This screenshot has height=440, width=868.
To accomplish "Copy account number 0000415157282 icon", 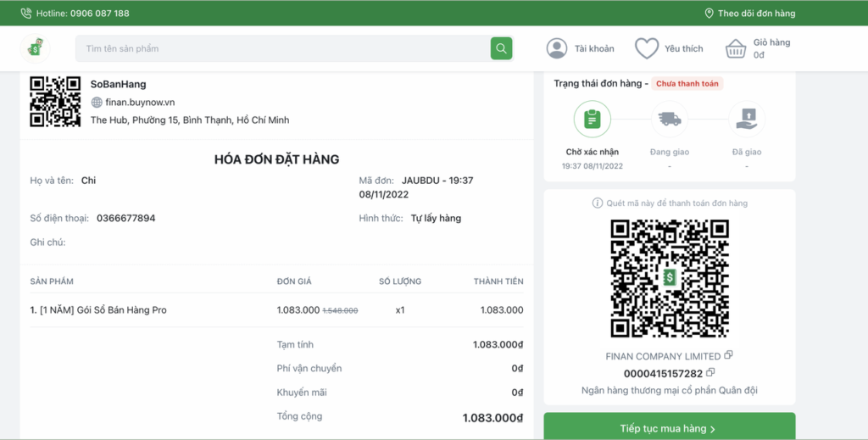I will coord(710,372).
